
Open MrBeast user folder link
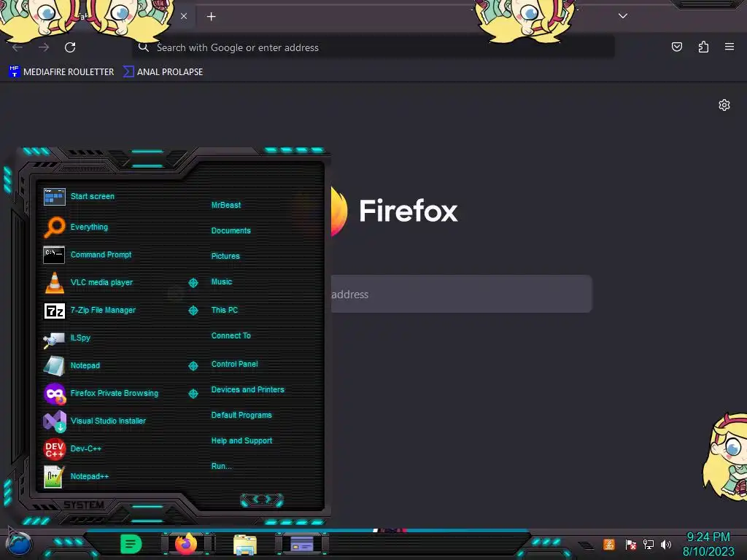point(226,205)
